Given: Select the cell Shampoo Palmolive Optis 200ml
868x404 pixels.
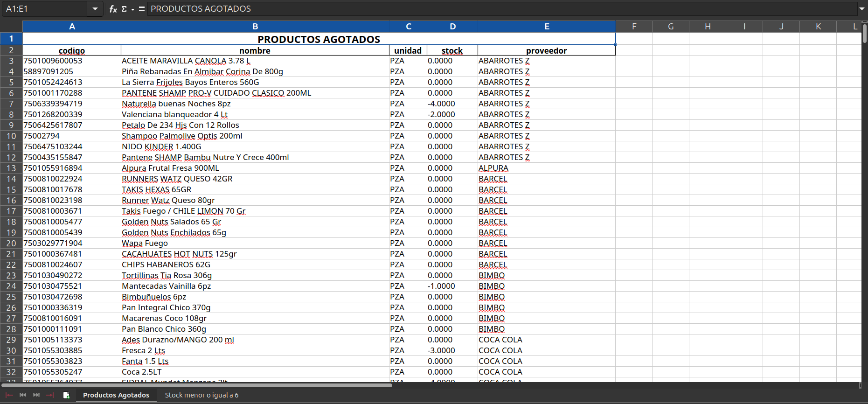Looking at the screenshot, I should pos(255,136).
